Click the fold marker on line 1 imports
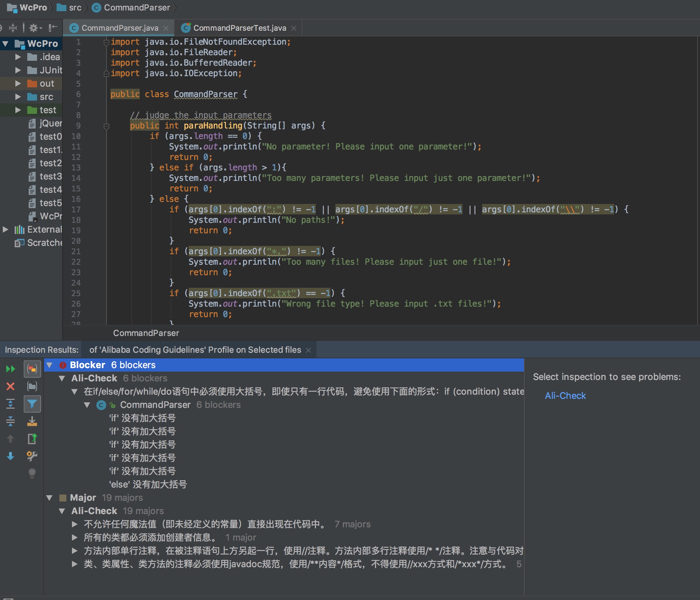 pyautogui.click(x=106, y=42)
